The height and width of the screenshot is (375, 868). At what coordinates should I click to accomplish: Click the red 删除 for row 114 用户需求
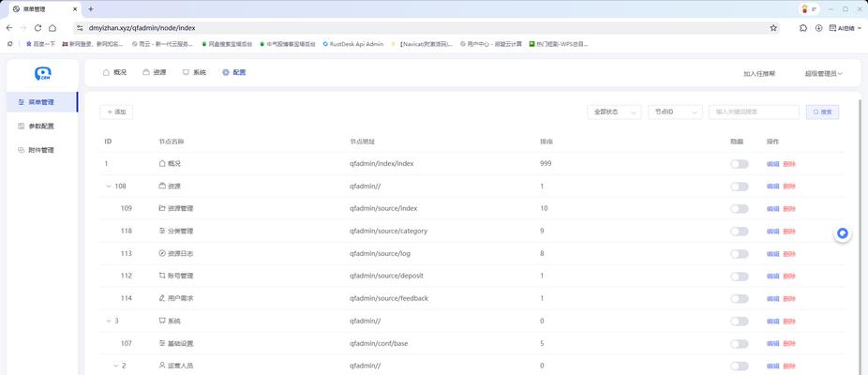(789, 298)
